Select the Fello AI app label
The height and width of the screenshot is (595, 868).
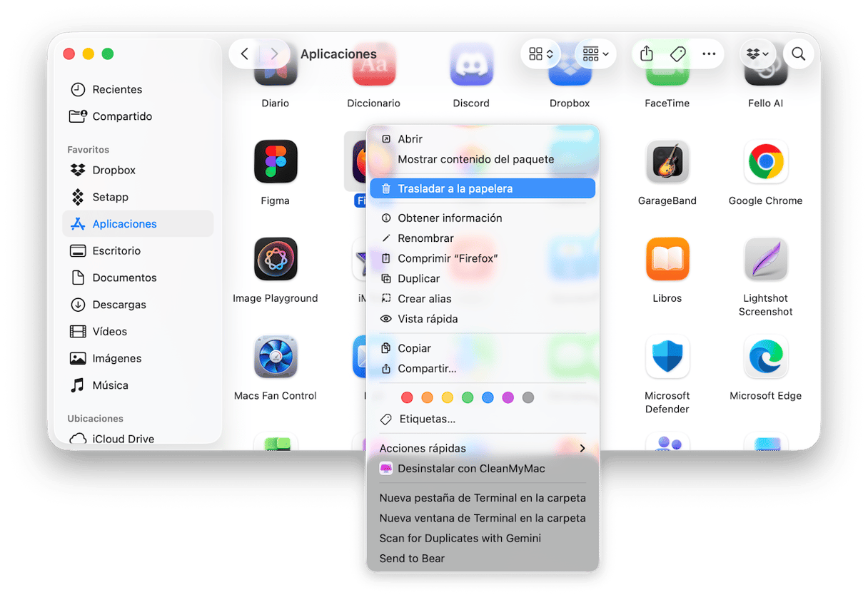click(765, 103)
